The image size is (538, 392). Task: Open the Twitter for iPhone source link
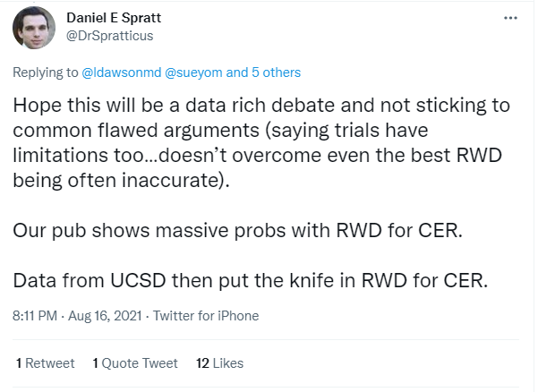207,315
